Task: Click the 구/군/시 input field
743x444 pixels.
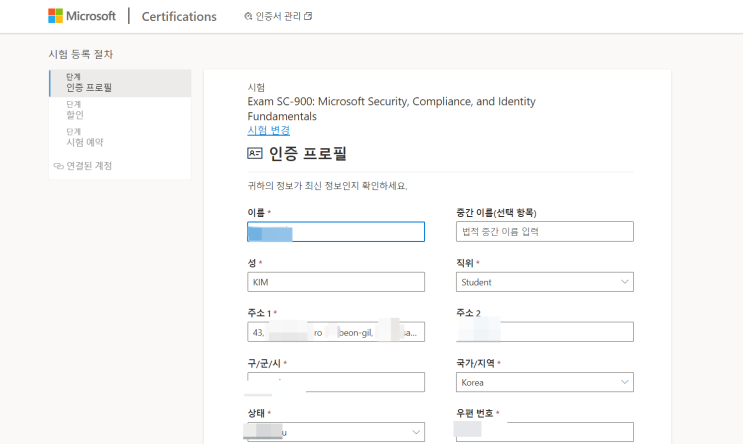Action: (x=336, y=382)
